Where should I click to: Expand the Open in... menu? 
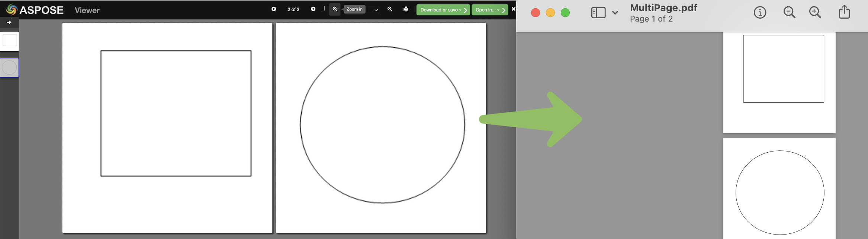(x=489, y=10)
